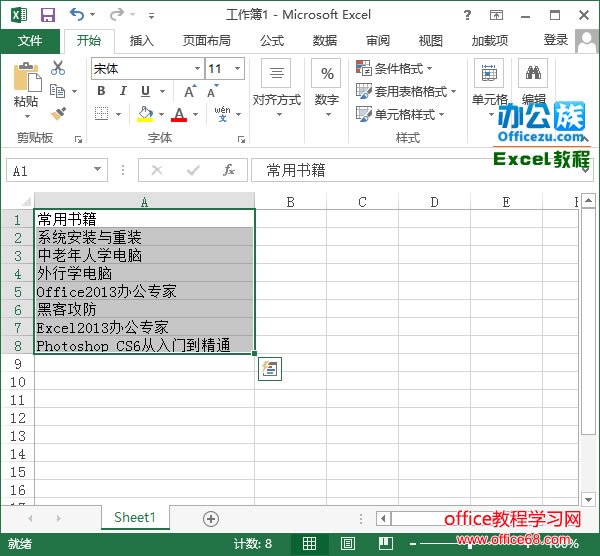The image size is (600, 556).
Task: Click the Name Box showing A1
Action: pyautogui.click(x=50, y=170)
